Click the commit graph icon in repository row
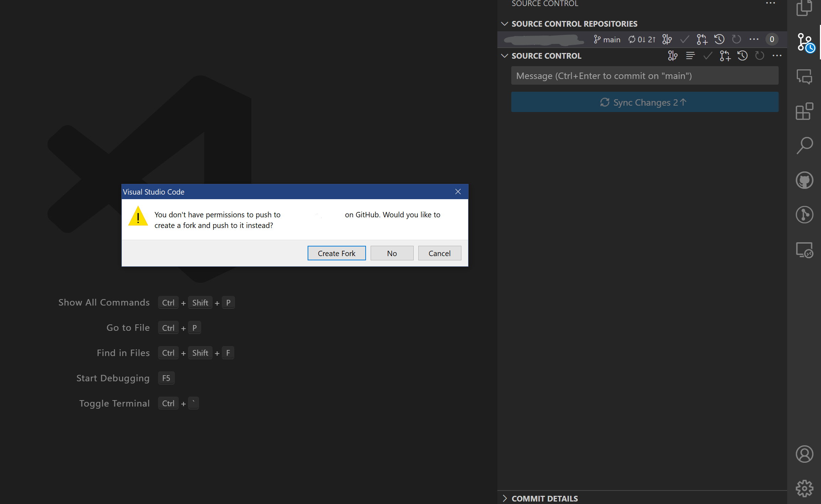The width and height of the screenshot is (821, 504). [x=667, y=39]
